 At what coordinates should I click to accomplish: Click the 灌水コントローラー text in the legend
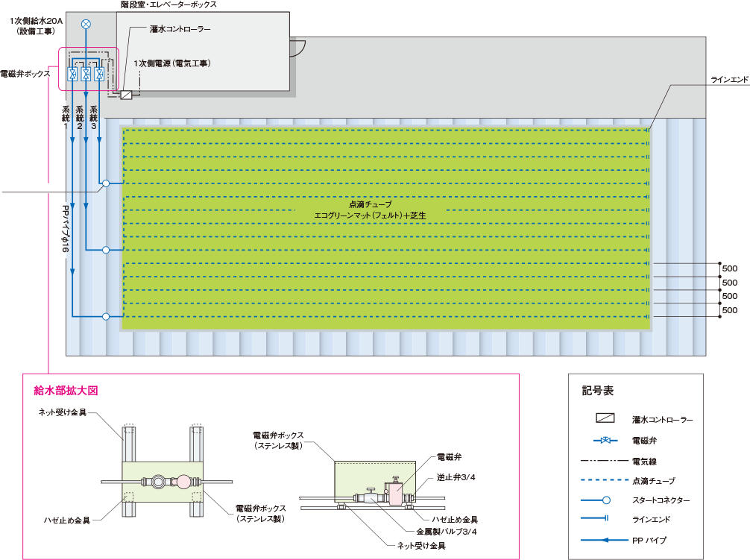coord(663,419)
